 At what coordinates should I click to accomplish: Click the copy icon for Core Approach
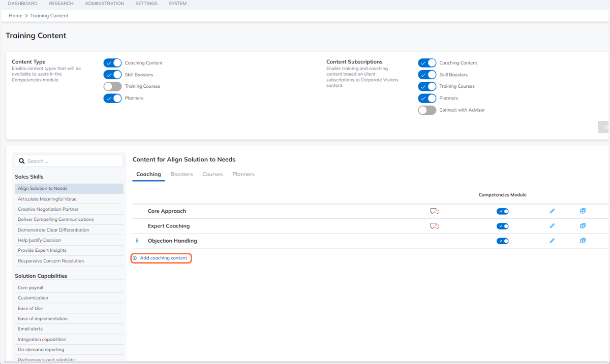[x=583, y=211]
